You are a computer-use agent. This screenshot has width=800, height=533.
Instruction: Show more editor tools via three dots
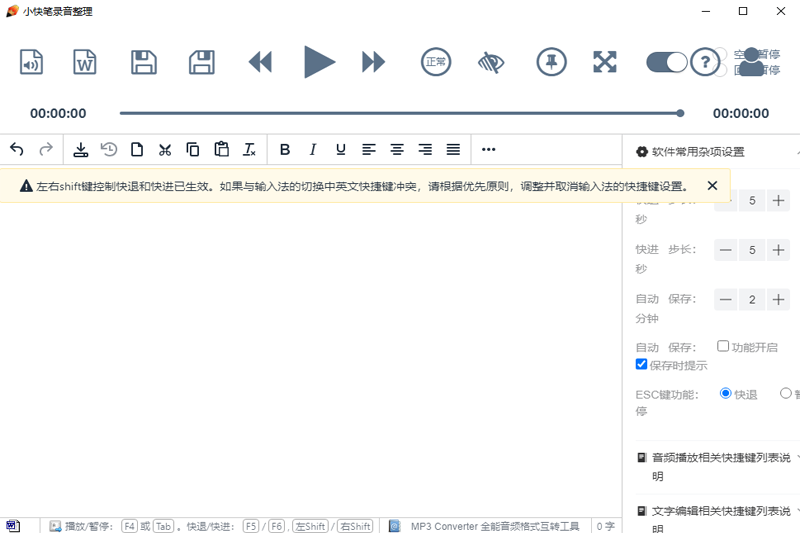point(489,149)
